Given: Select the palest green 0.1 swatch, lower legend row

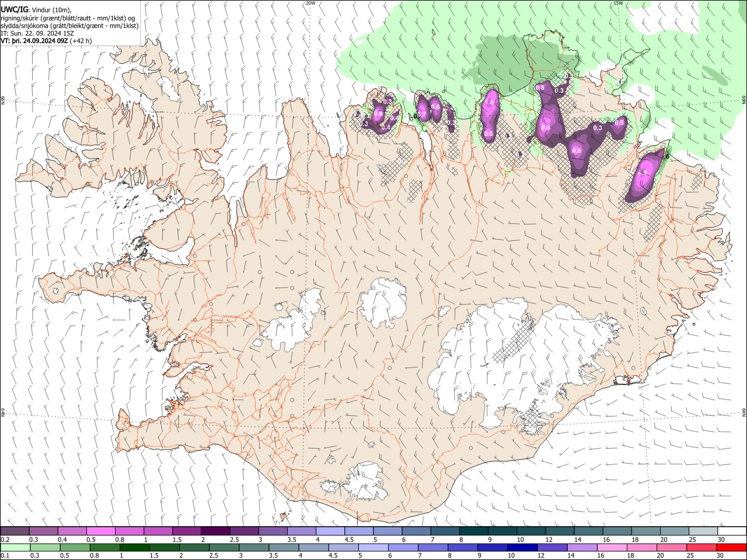Looking at the screenshot, I should click(x=16, y=547).
